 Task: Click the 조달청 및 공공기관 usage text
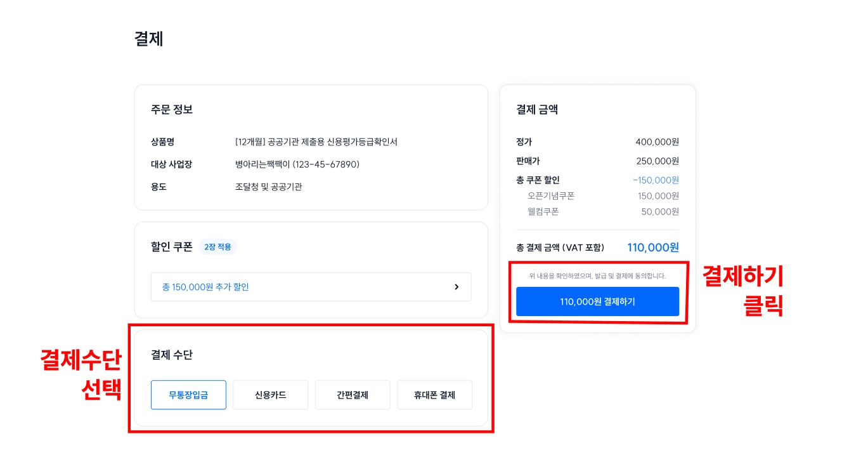[x=268, y=187]
